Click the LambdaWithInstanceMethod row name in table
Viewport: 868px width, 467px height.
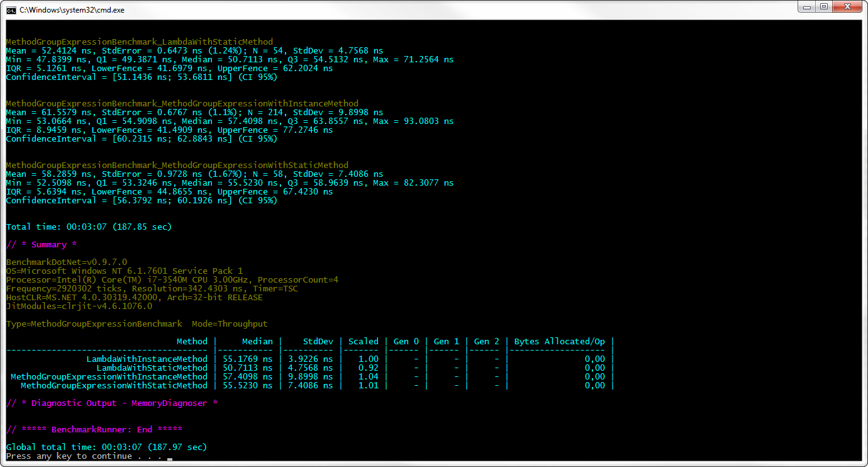coord(147,359)
